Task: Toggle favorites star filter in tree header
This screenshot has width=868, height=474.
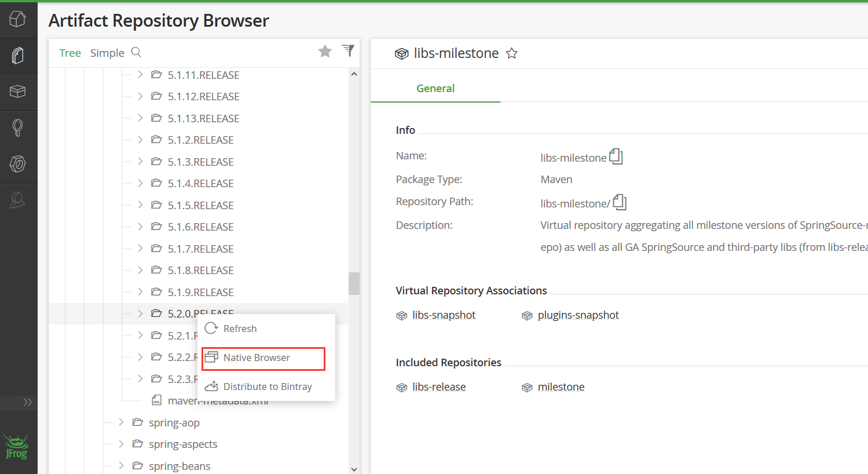Action: [x=325, y=52]
